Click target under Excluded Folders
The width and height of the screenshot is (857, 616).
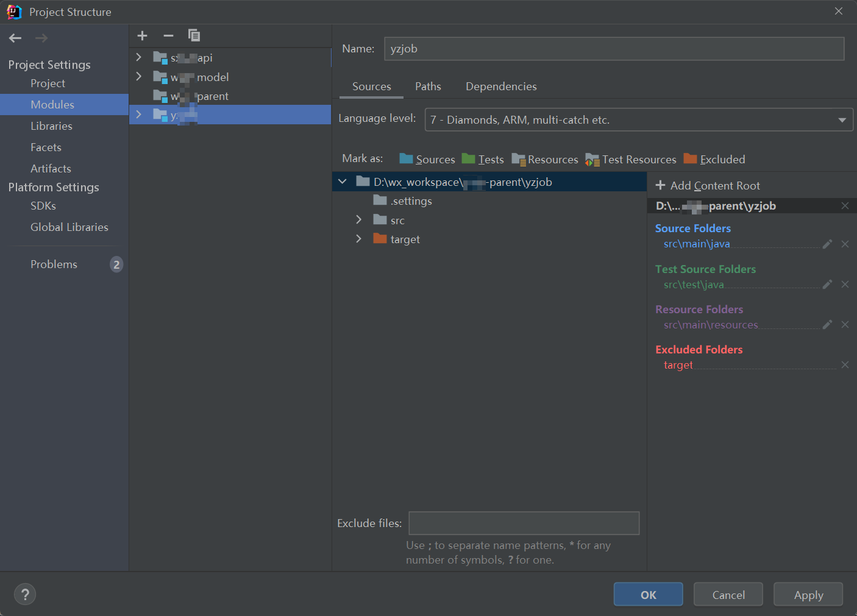point(678,364)
